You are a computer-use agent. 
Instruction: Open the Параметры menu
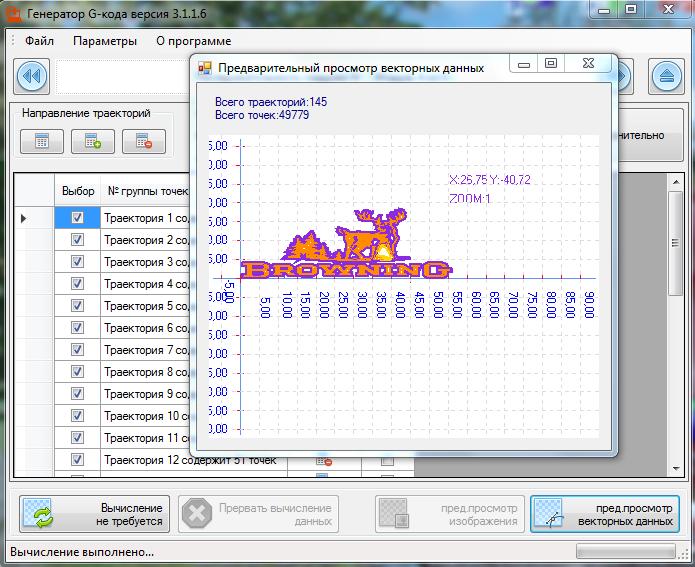(105, 41)
